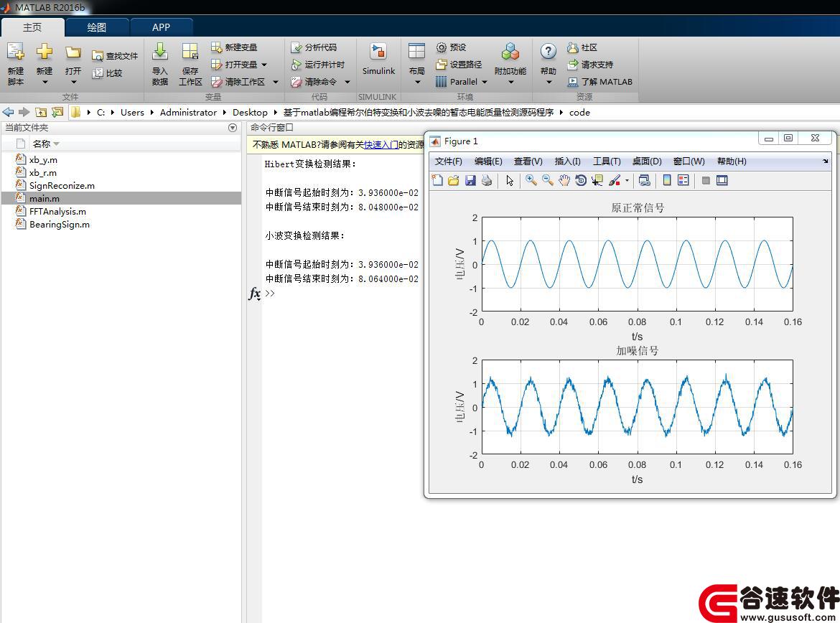
Task: Open Current Folder panel actions menu
Action: pyautogui.click(x=233, y=128)
